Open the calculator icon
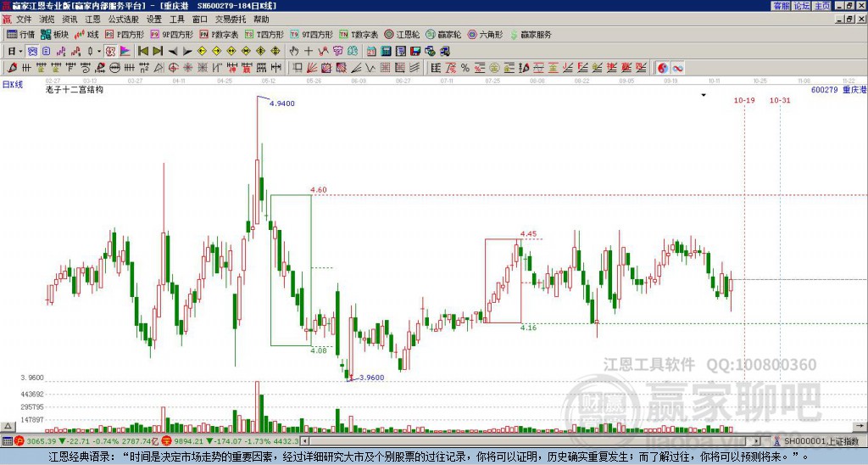Image resolution: width=868 pixels, height=465 pixels. click(x=386, y=51)
